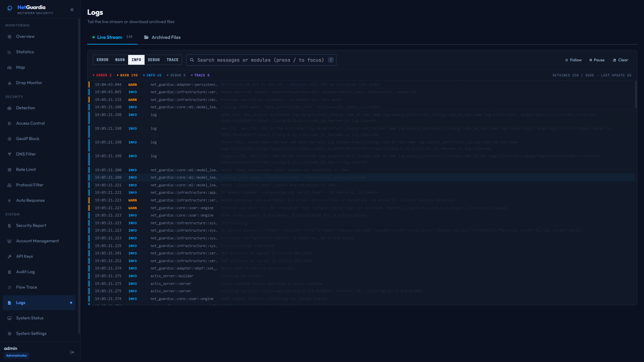Image resolution: width=644 pixels, height=362 pixels.
Task: Click the TRACE 0 counter
Action: pos(200,75)
